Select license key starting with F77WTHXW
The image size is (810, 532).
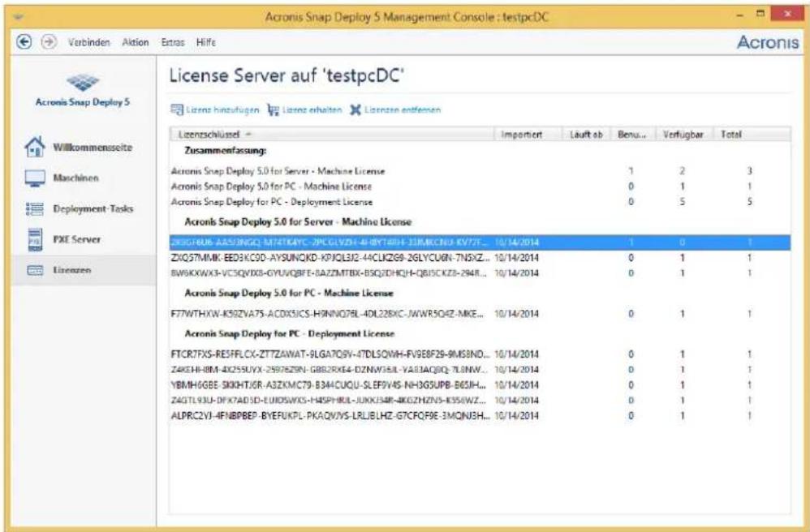pyautogui.click(x=480, y=314)
